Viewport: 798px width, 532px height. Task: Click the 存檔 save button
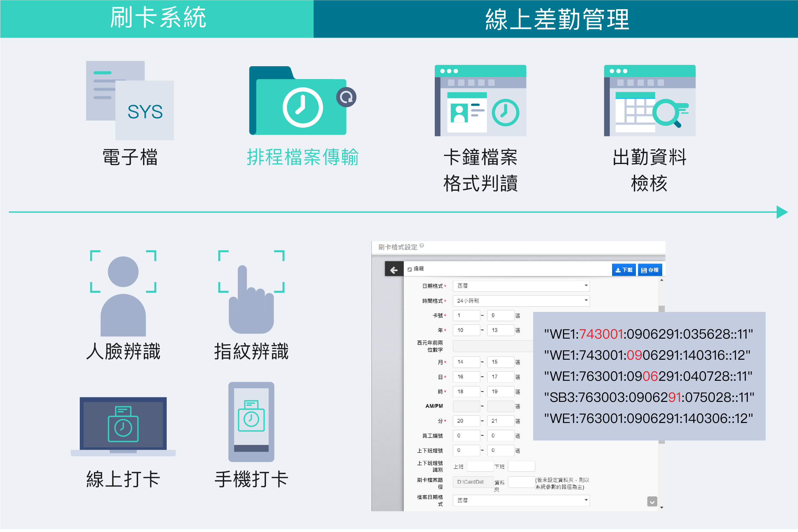pyautogui.click(x=650, y=270)
